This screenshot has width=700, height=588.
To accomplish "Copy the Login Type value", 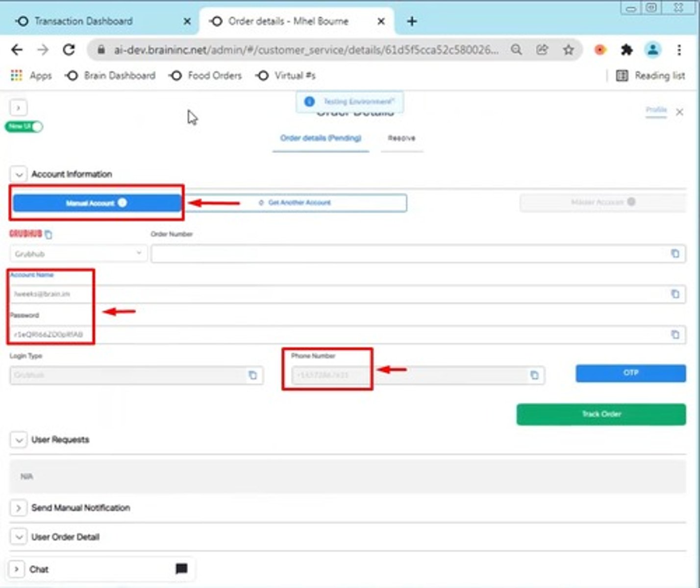I will [x=252, y=375].
